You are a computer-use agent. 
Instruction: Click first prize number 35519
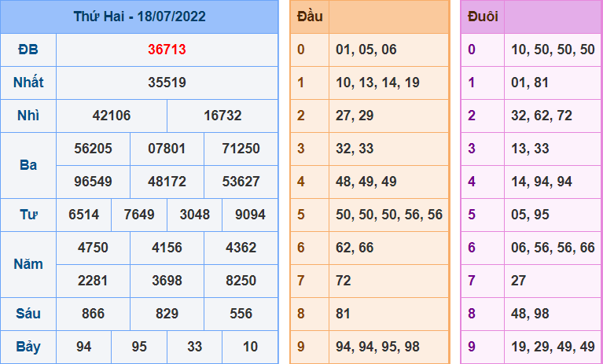[167, 83]
